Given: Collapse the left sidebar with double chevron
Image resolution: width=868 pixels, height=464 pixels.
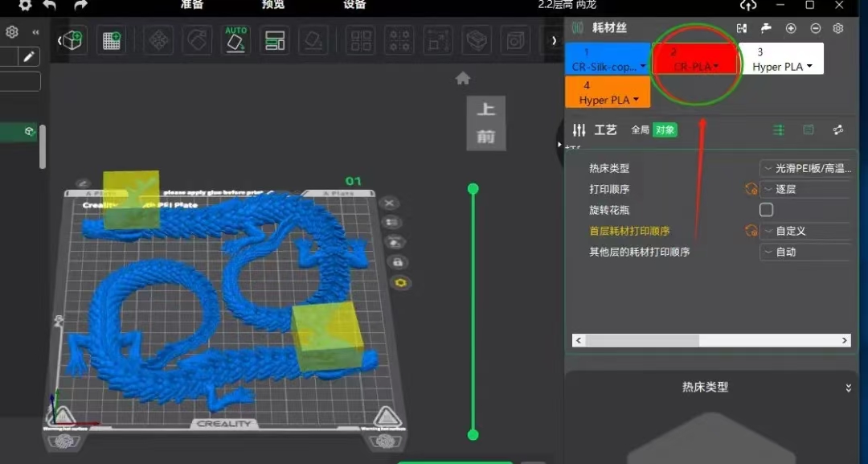Looking at the screenshot, I should [x=36, y=32].
